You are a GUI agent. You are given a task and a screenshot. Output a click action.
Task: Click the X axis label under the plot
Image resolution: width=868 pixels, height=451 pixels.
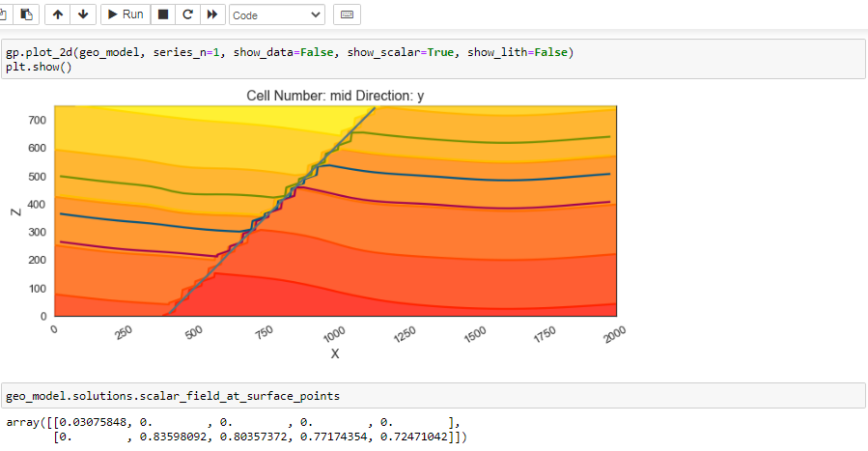(335, 353)
